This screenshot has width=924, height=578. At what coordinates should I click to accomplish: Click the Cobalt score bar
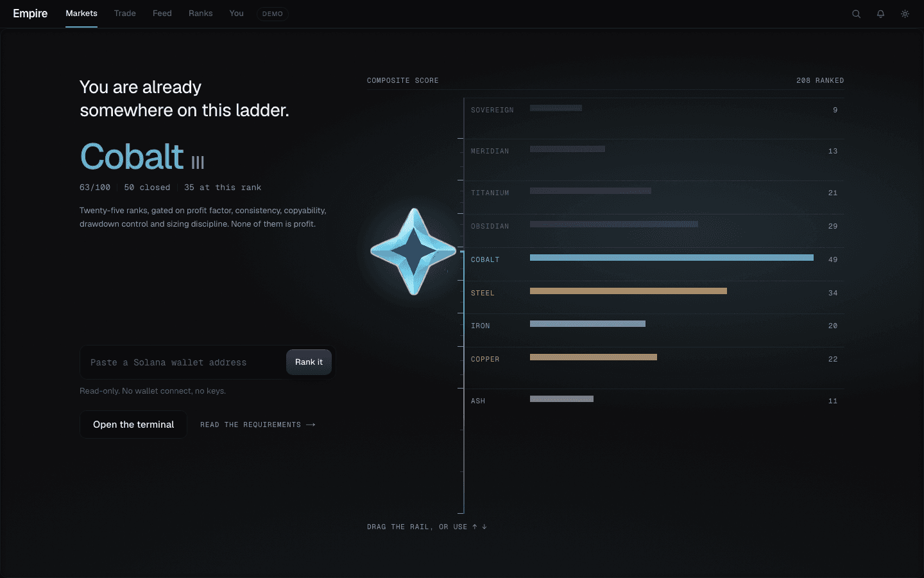[x=672, y=258]
